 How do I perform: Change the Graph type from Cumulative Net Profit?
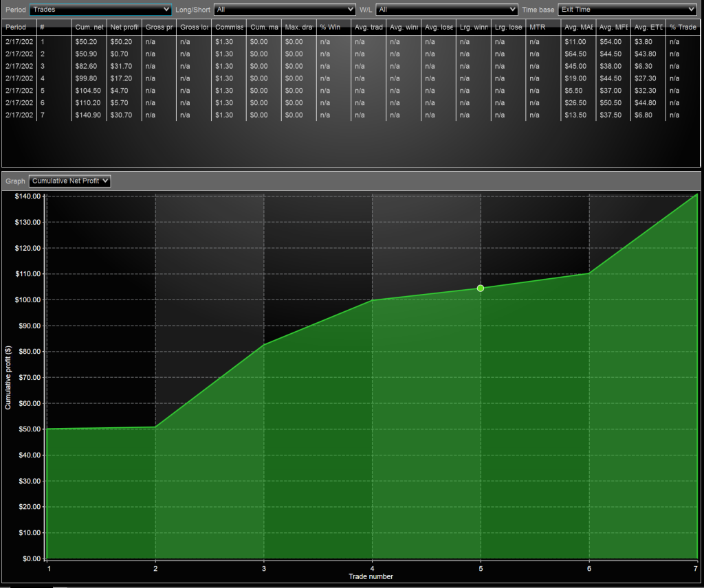click(69, 181)
